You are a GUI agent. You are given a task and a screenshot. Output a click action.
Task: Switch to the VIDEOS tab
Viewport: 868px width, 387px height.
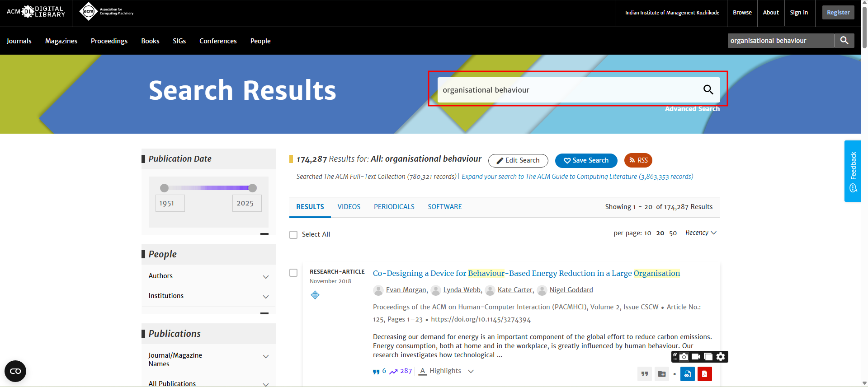(349, 207)
